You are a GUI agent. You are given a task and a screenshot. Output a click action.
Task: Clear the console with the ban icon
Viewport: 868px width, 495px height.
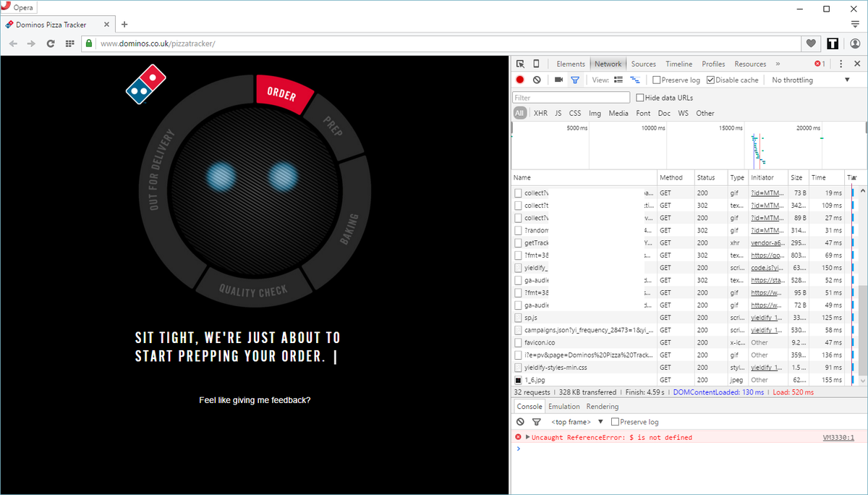[520, 421]
